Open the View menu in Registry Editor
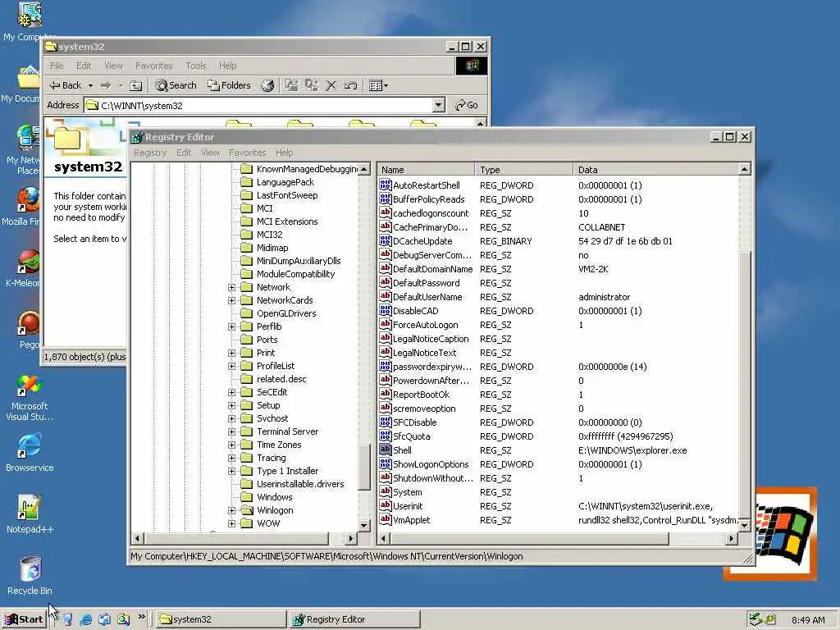 [x=210, y=153]
